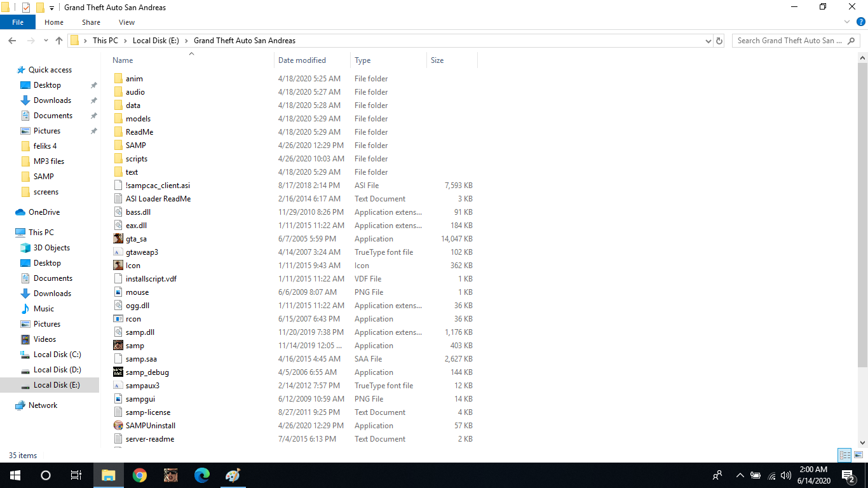This screenshot has height=488, width=868.
Task: Click the sampaux3 font file icon
Action: tap(118, 386)
